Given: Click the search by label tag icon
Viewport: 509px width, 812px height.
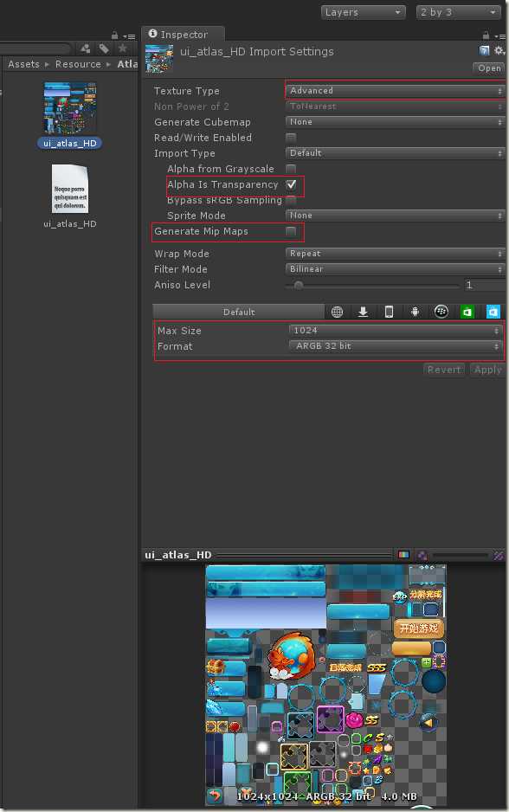Looking at the screenshot, I should click(104, 48).
